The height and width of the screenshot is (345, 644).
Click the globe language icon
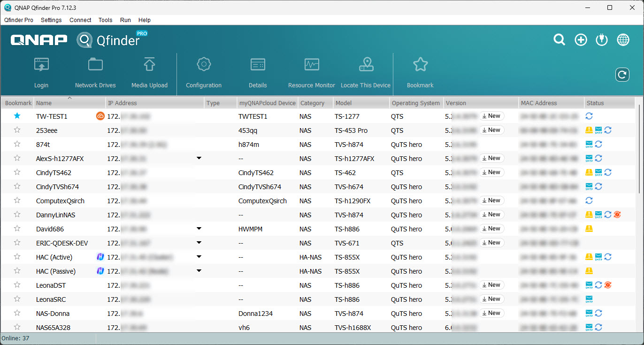coord(623,40)
